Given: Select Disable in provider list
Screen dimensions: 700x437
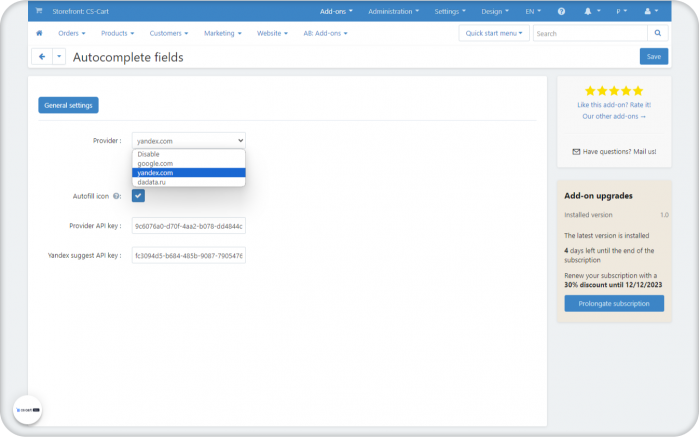Looking at the screenshot, I should point(188,154).
